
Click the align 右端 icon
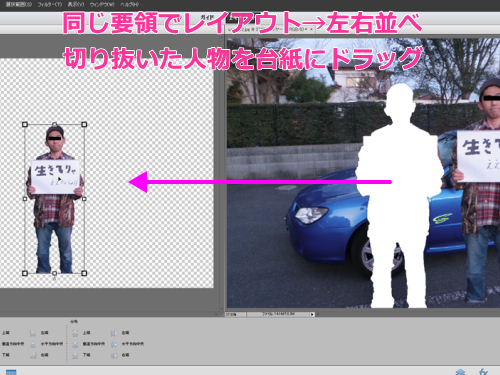click(33, 355)
